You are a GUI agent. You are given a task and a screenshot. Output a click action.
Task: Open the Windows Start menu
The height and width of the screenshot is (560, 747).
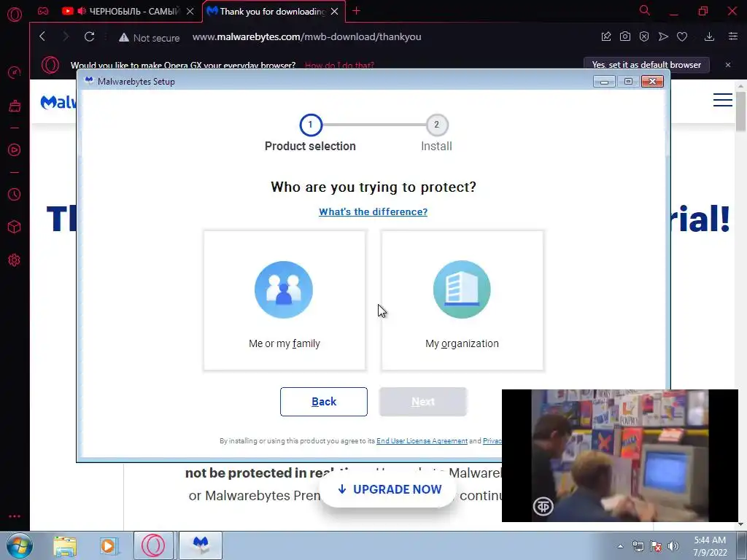click(19, 545)
